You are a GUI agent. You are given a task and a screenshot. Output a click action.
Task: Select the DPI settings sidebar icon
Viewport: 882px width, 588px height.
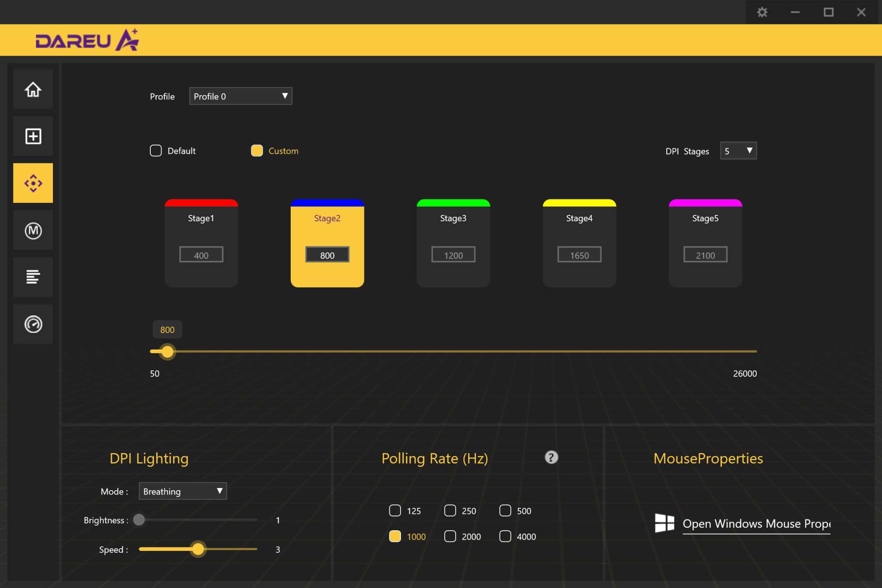tap(33, 183)
